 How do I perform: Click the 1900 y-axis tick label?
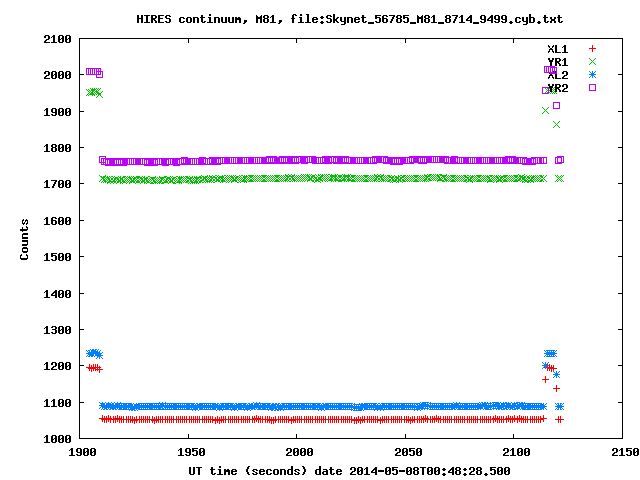click(58, 112)
